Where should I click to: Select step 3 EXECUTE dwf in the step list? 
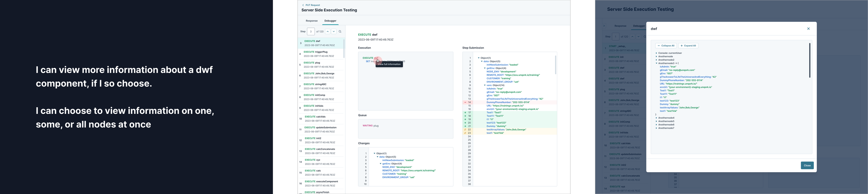pyautogui.click(x=321, y=43)
